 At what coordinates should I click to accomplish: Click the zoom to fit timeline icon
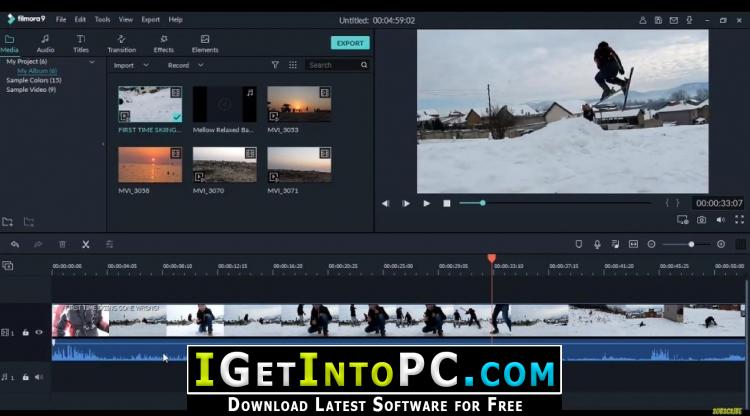tap(633, 244)
